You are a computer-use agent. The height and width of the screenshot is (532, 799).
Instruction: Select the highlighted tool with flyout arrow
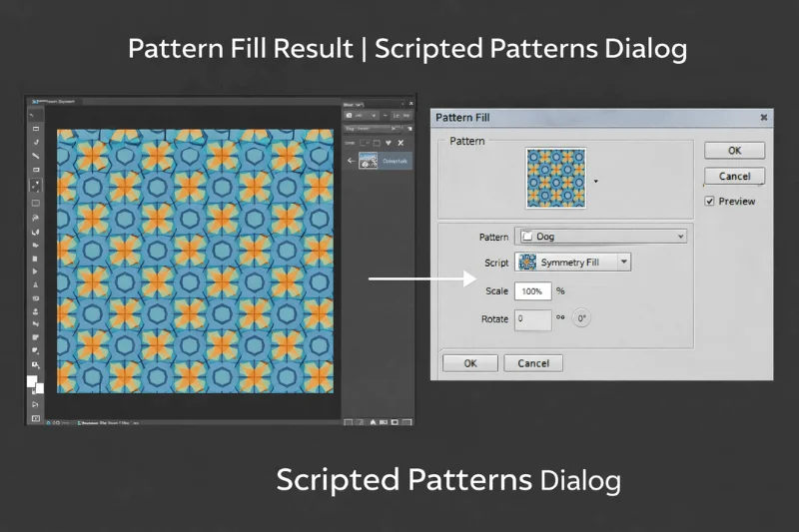tap(35, 187)
